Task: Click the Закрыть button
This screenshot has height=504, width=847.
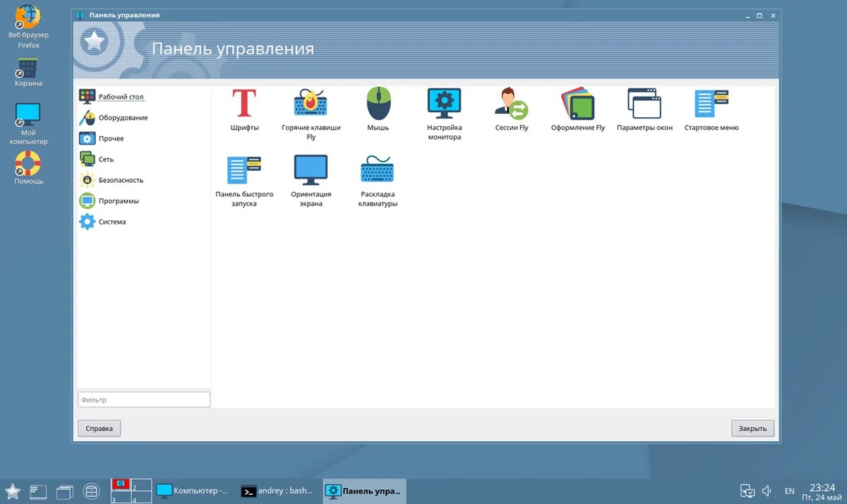Action: pos(753,428)
